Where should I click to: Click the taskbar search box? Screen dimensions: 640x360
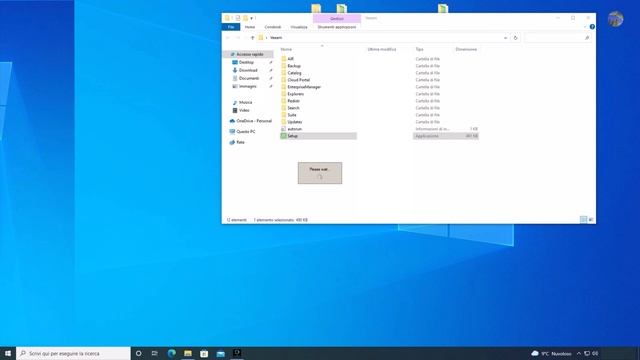(73, 353)
